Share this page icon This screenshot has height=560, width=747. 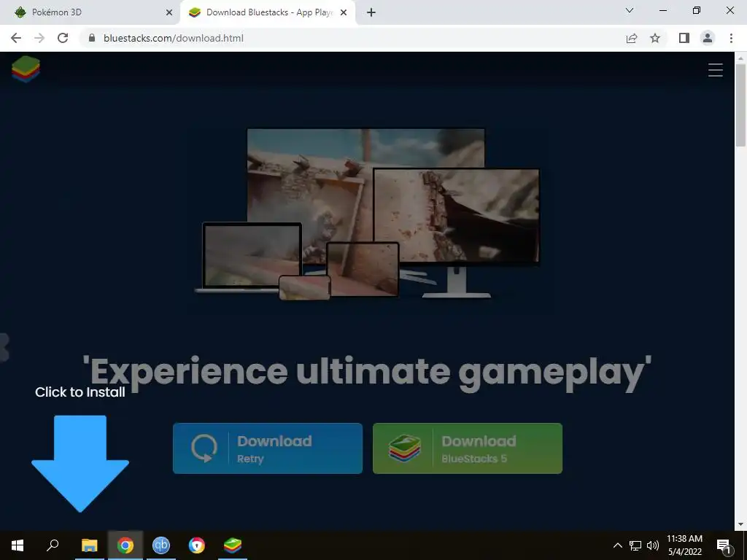click(632, 38)
